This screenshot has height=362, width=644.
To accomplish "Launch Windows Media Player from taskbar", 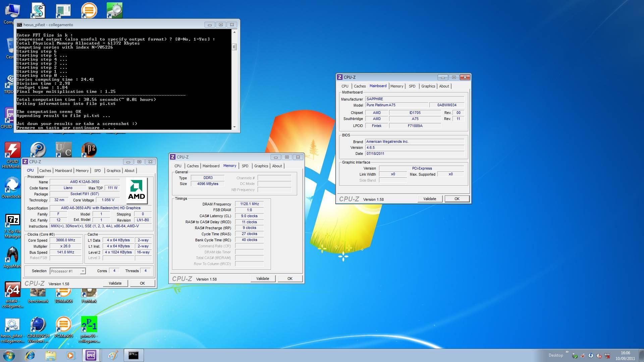I will point(70,355).
